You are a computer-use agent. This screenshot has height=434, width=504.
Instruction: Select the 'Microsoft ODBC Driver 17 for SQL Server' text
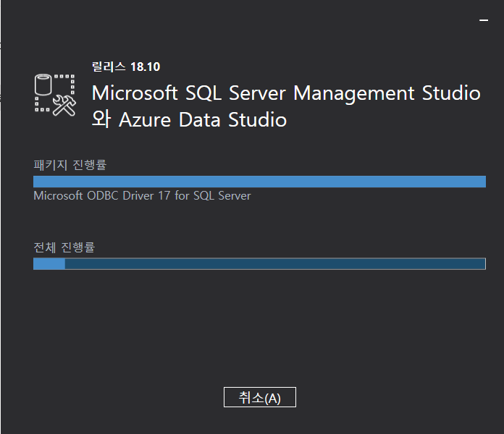142,195
